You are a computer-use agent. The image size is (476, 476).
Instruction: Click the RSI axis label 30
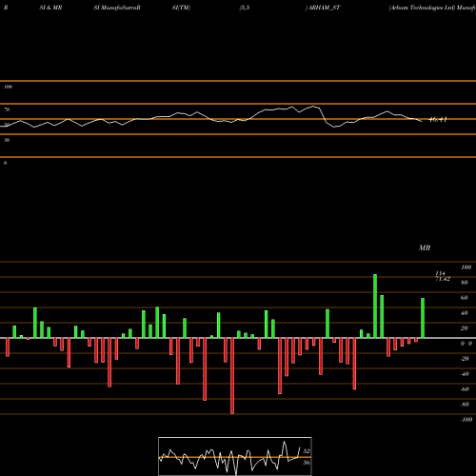[7, 140]
